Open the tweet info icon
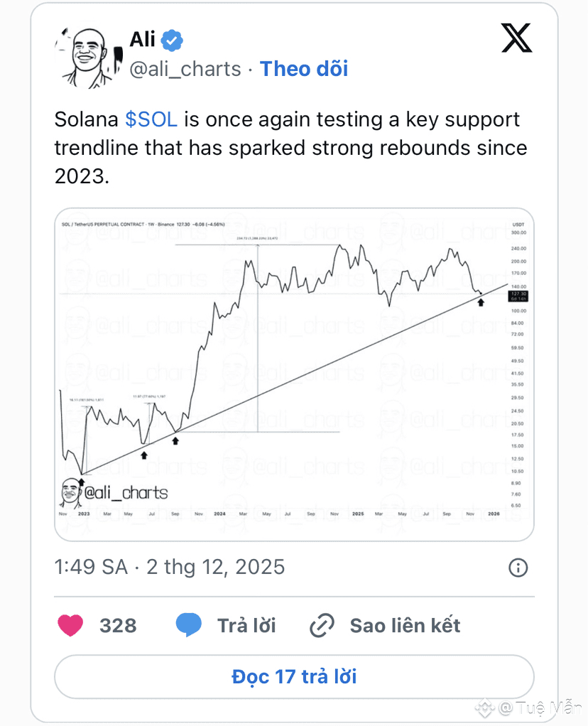 (518, 568)
